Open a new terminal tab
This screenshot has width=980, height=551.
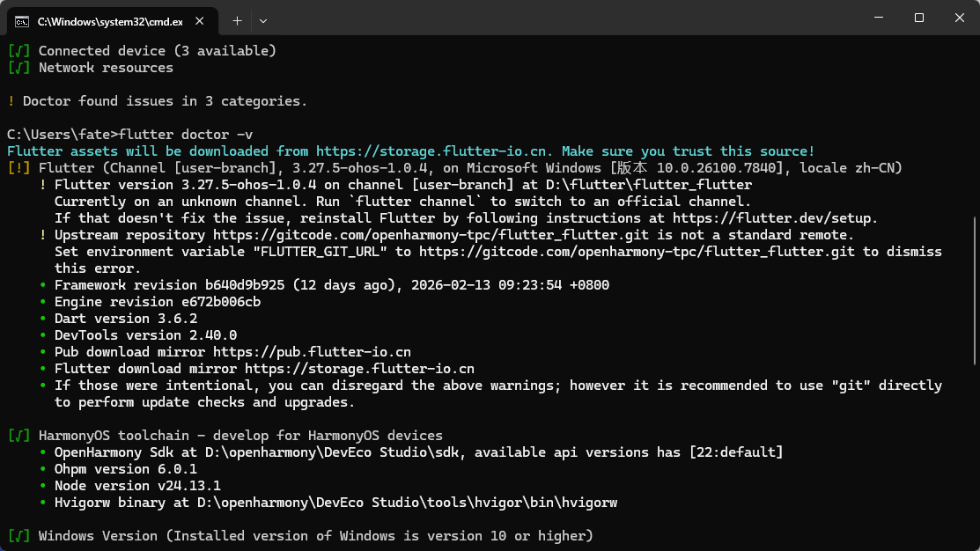point(238,21)
